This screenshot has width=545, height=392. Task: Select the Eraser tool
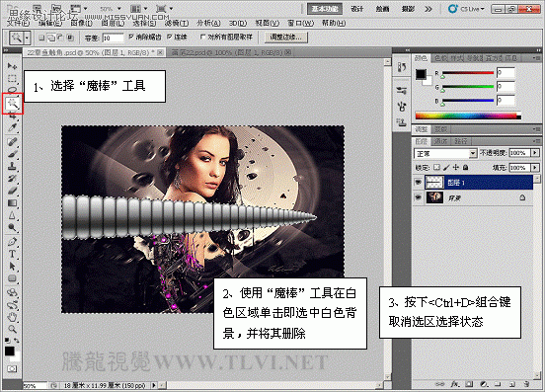(12, 191)
